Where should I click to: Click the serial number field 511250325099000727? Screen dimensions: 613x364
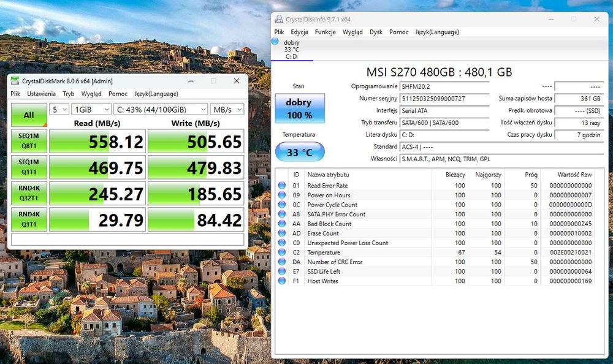tap(444, 99)
